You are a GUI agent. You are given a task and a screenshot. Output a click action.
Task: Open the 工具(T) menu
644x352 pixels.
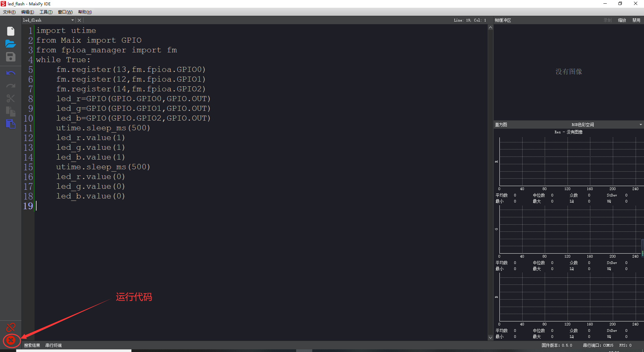(x=46, y=12)
